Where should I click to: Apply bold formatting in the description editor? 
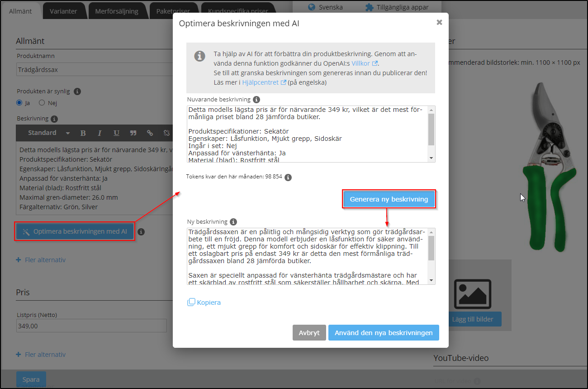pos(83,133)
